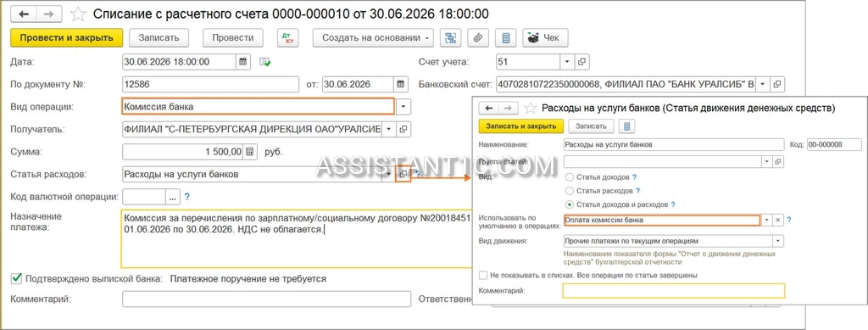This screenshot has width=868, height=330.
Task: Click the Провести button
Action: 232,37
